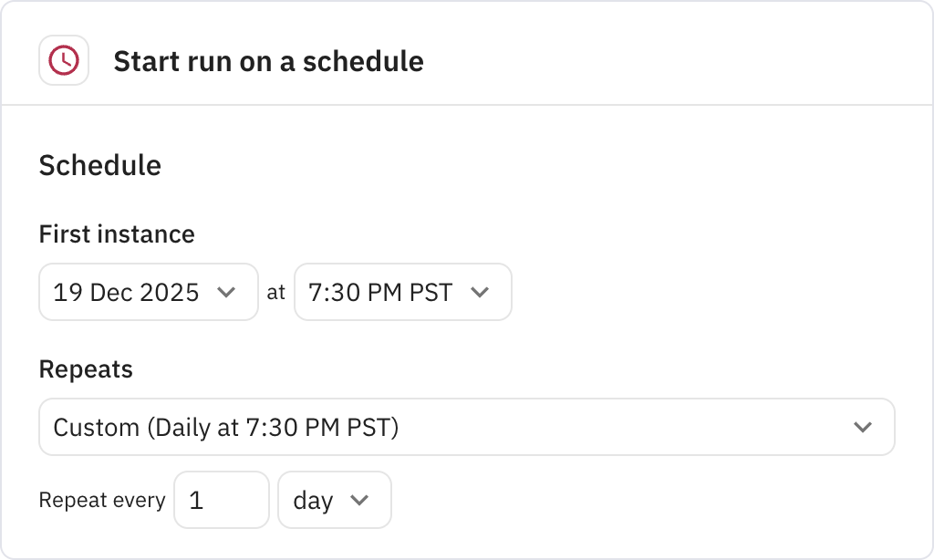The height and width of the screenshot is (560, 934).
Task: Click the "at" text between date and time
Action: (275, 293)
